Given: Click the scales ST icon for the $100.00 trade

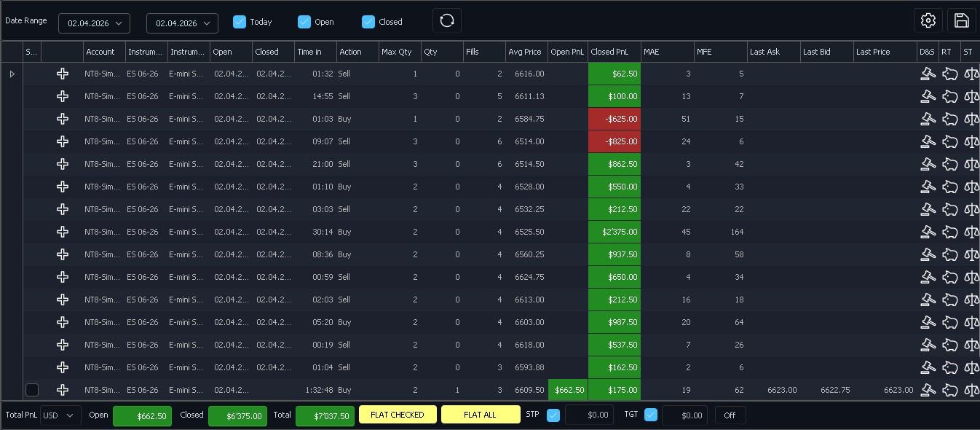Looking at the screenshot, I should 971,96.
